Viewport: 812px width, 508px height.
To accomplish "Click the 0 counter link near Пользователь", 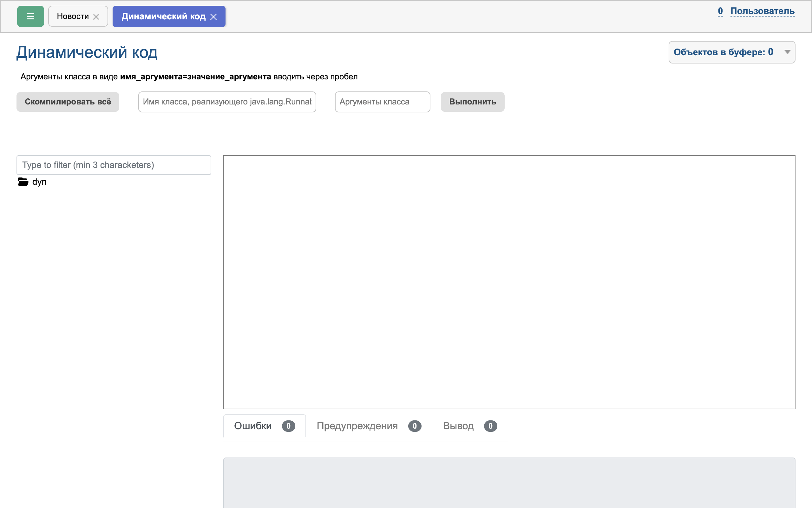I will [720, 11].
